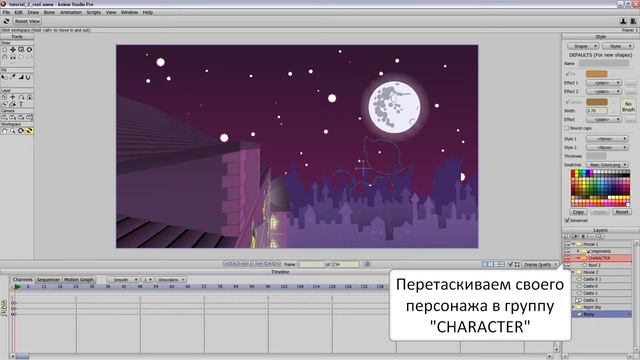Select the last camera tool in Camera section
Viewport: 640px width, 360px height.
click(29, 117)
